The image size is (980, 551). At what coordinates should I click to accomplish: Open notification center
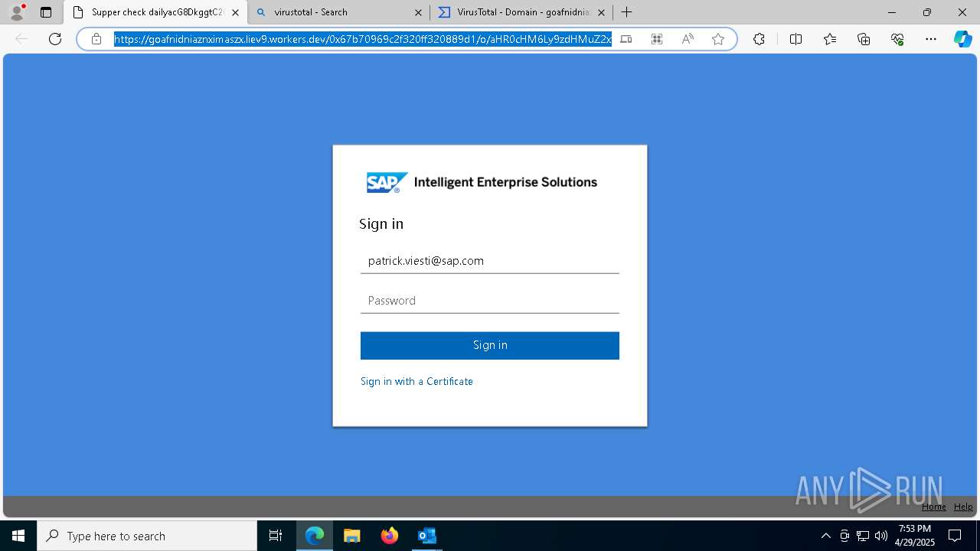[x=955, y=536]
